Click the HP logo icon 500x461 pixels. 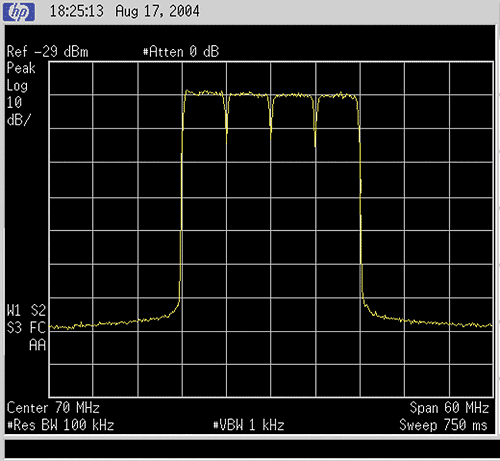[19, 12]
